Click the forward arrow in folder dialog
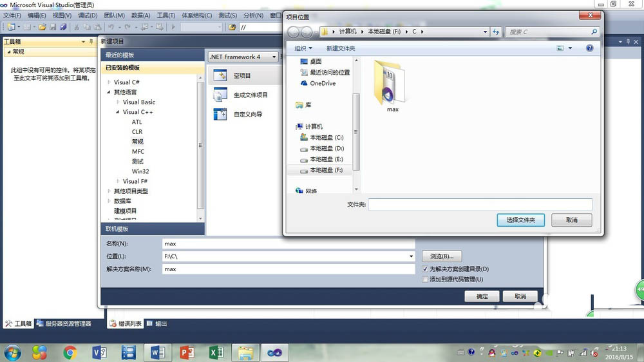 pyautogui.click(x=307, y=32)
